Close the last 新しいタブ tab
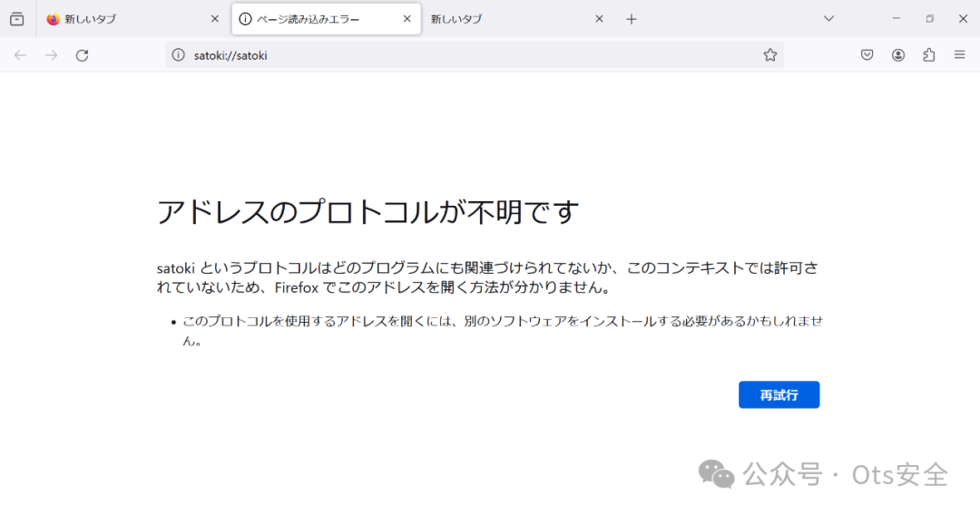Screen dimensions: 980x514 tap(599, 19)
